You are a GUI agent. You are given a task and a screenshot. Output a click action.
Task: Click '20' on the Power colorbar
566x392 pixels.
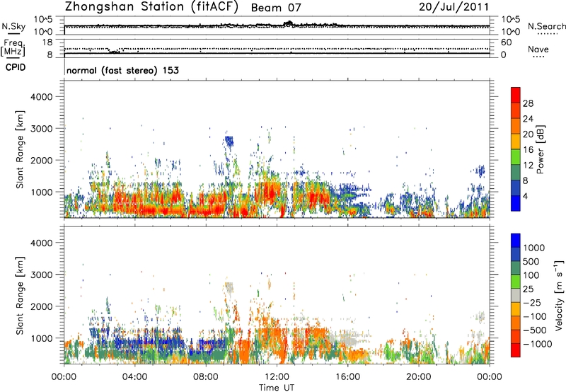tap(528, 134)
